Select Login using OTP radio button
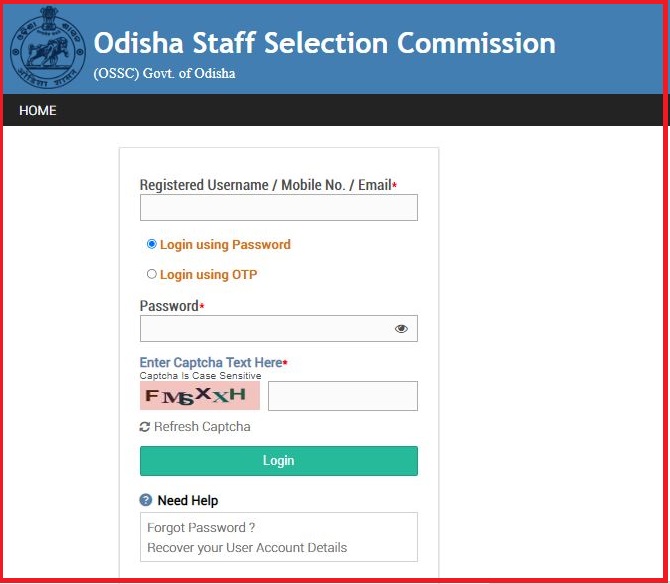670x584 pixels. pos(151,274)
